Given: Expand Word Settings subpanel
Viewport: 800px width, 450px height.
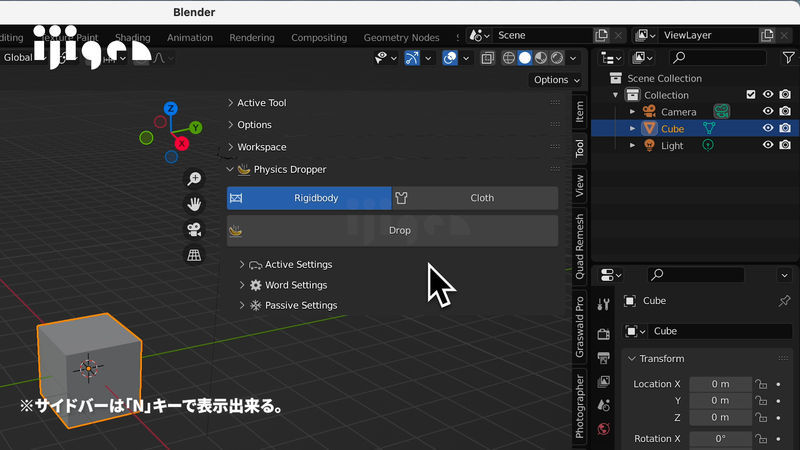Looking at the screenshot, I should 242,285.
